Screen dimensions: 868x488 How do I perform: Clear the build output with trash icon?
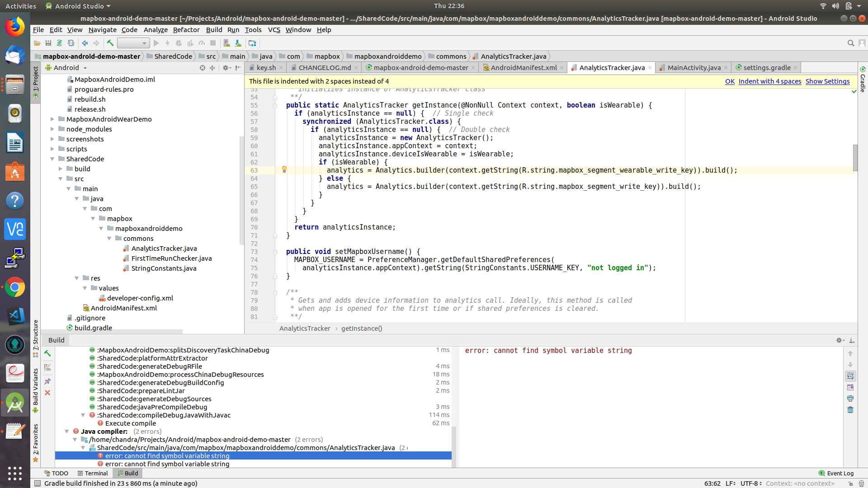click(x=851, y=410)
